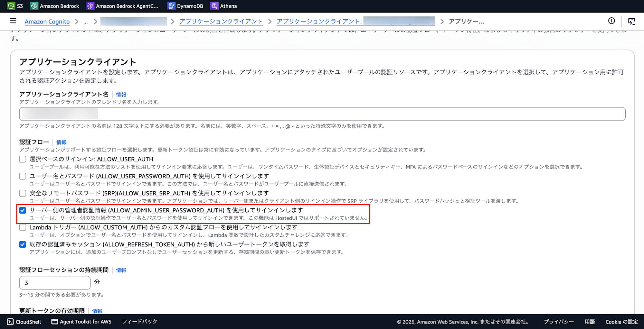The width and height of the screenshot is (644, 329).
Task: Go to Amazon Cognito breadcrumb
Action: (47, 22)
